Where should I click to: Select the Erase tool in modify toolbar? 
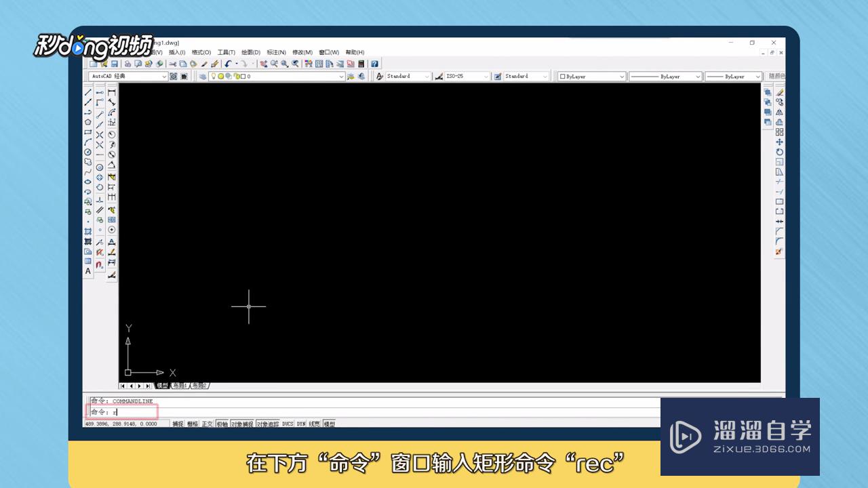point(779,92)
